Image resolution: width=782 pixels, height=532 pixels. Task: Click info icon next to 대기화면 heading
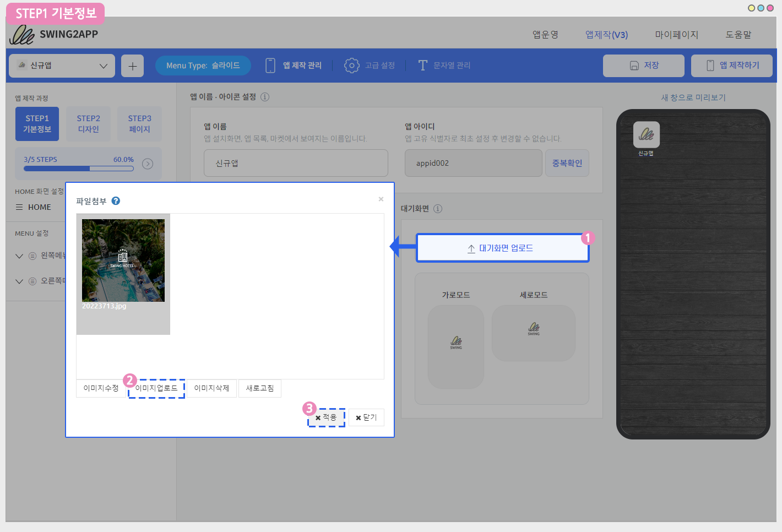tap(438, 209)
